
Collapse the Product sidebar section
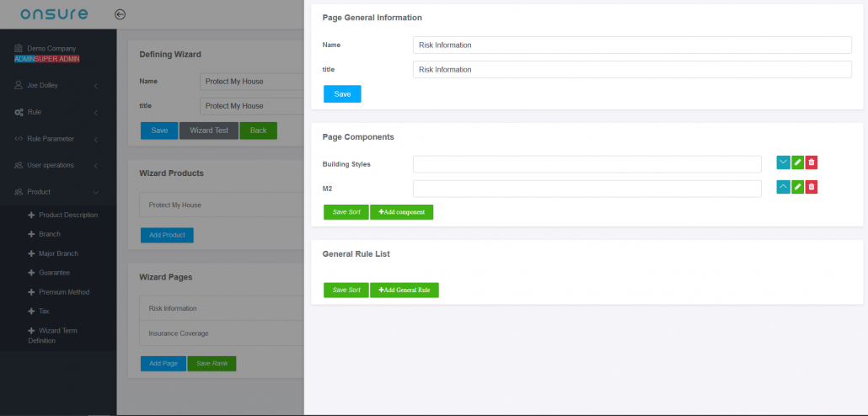(x=57, y=192)
